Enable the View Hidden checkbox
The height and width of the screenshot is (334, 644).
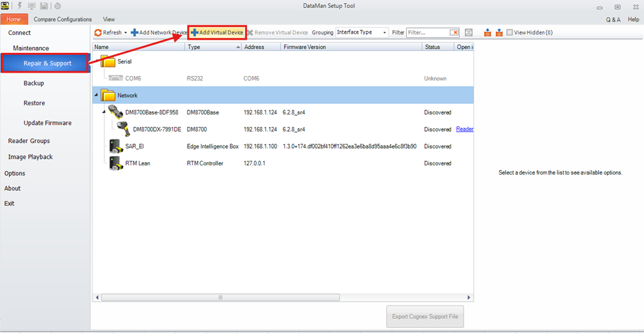coord(509,32)
